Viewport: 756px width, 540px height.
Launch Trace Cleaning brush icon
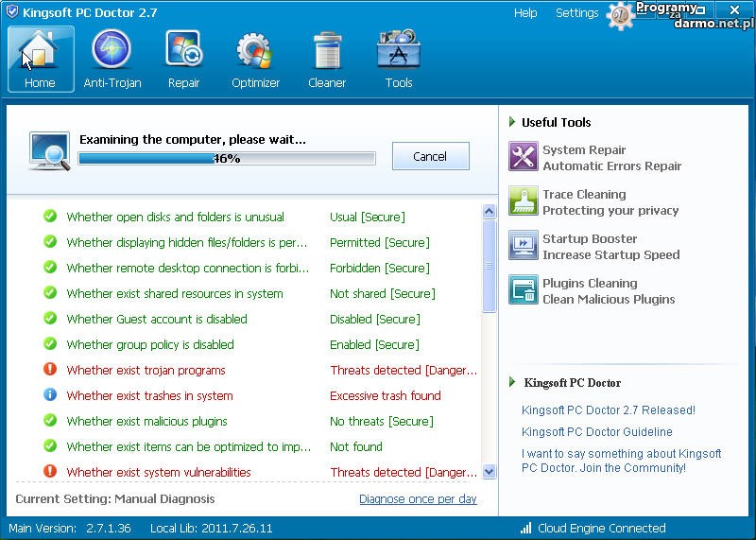point(524,201)
